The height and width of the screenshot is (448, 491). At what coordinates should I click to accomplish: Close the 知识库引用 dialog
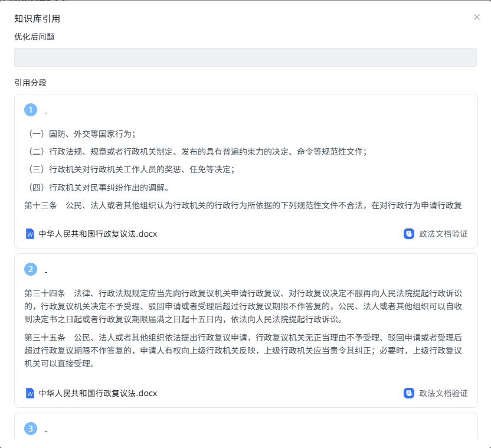(x=477, y=17)
